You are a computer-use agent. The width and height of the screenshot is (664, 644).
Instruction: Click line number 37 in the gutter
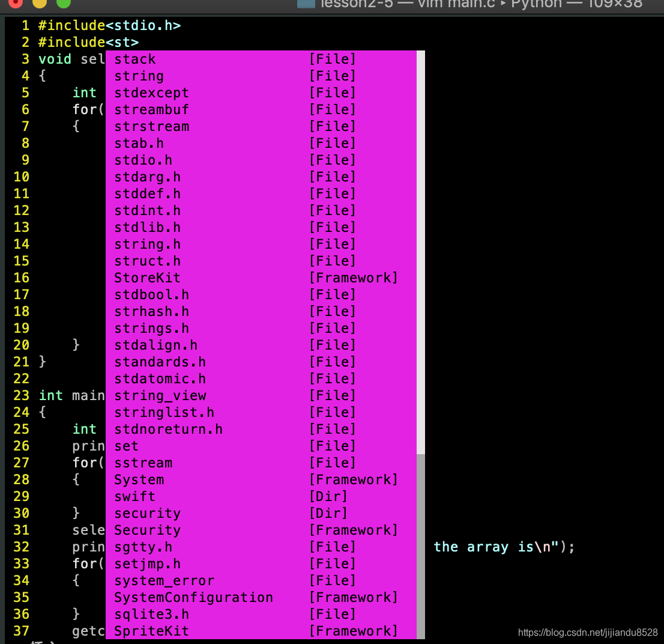tap(21, 631)
